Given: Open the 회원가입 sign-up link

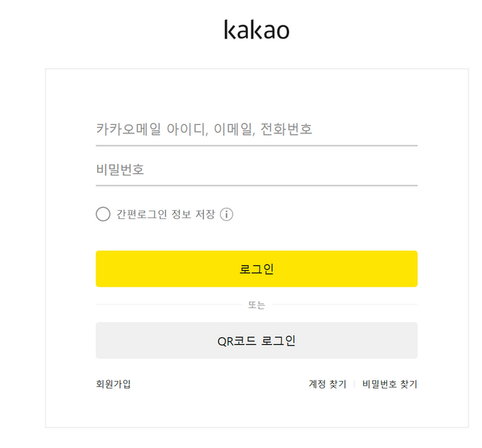Looking at the screenshot, I should coord(113,384).
